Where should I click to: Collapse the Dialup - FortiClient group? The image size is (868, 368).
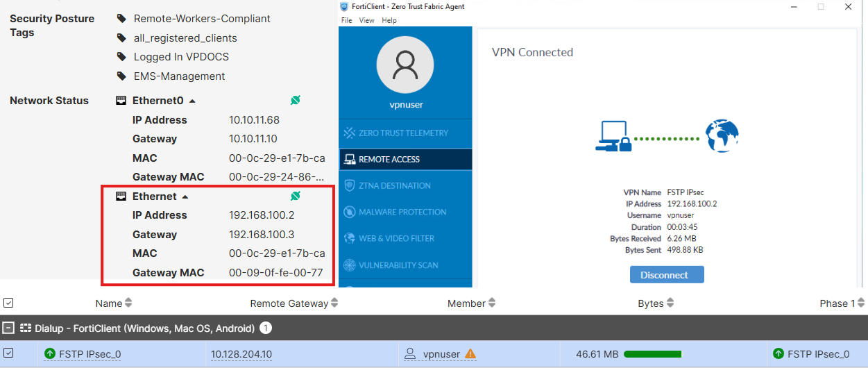[x=8, y=328]
